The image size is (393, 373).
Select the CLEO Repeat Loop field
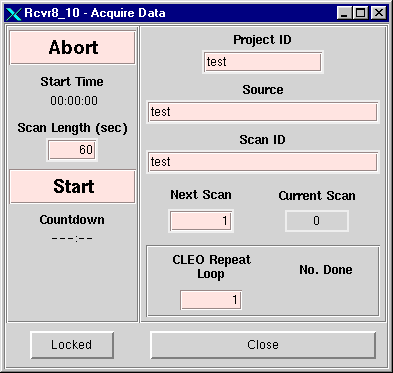click(x=211, y=300)
